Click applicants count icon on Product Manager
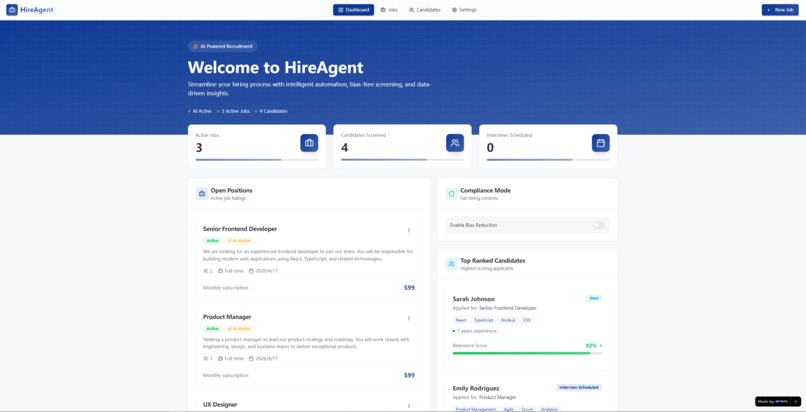The height and width of the screenshot is (412, 806). 206,359
